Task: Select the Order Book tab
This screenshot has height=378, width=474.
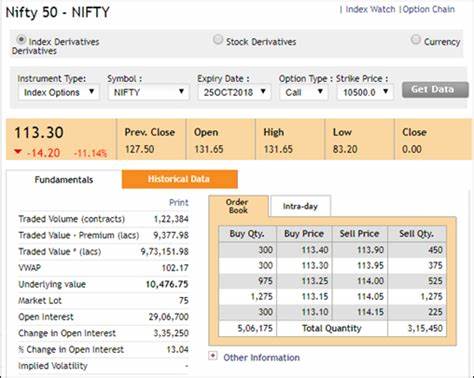Action: click(238, 206)
